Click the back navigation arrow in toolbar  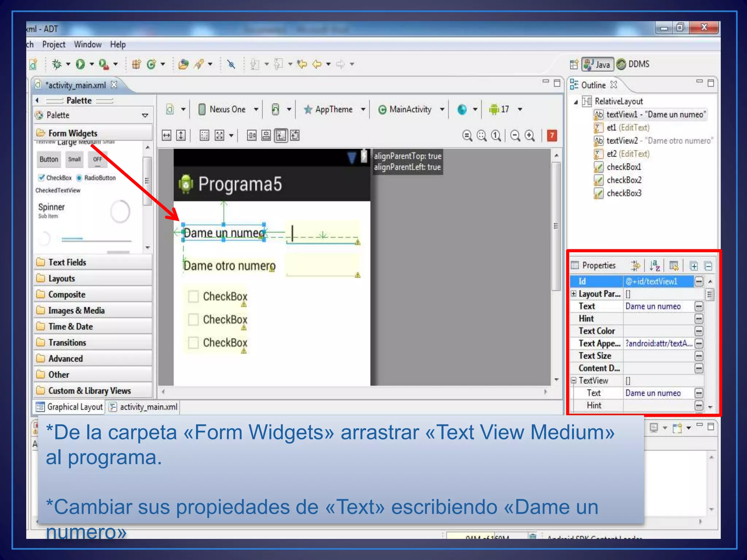click(x=317, y=64)
